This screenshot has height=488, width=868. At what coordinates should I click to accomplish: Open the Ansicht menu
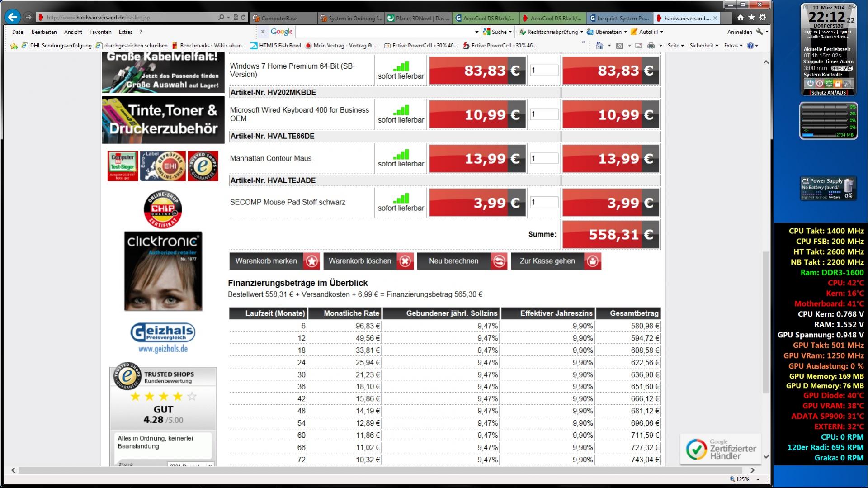(x=73, y=32)
